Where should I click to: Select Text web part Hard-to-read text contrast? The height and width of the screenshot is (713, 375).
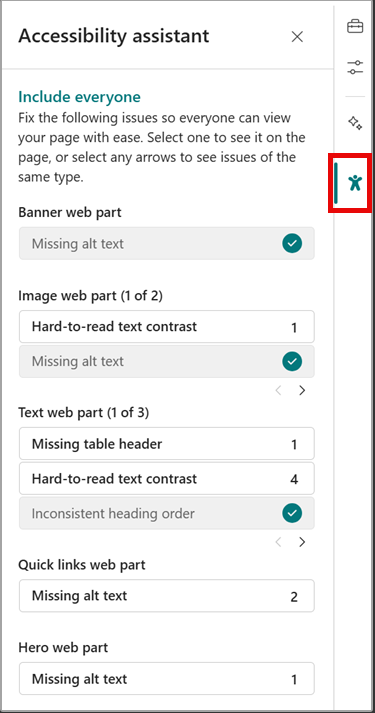(166, 478)
